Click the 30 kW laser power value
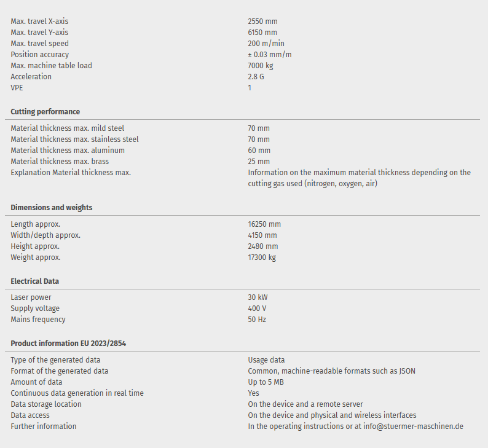This screenshot has width=488, height=448. tap(258, 297)
